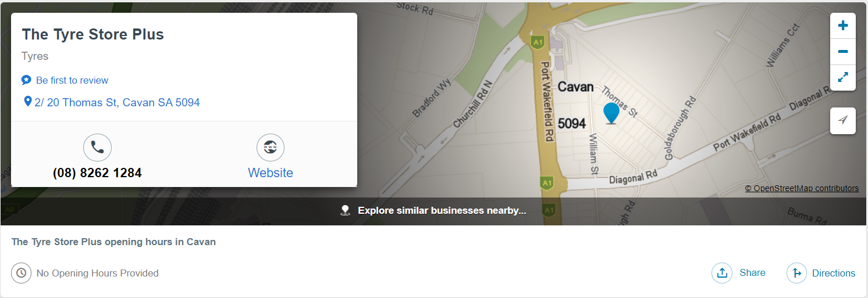Viewport: 868px width, 298px height.
Task: Click the Churchill Rd N map label
Action: (472, 105)
